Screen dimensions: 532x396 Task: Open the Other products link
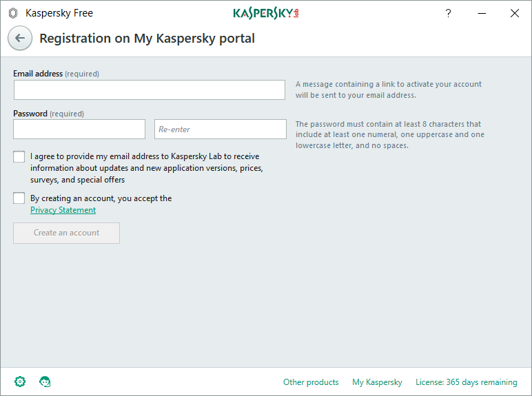pos(311,382)
